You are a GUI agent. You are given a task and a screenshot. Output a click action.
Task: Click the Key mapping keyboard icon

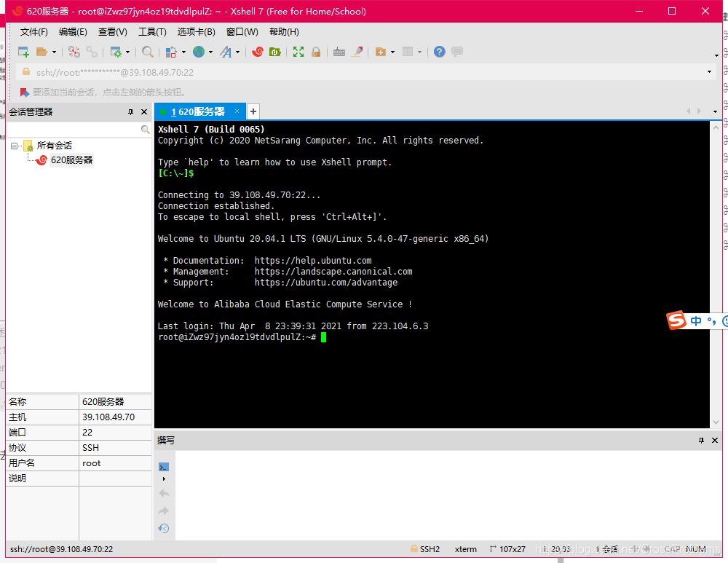[x=339, y=52]
